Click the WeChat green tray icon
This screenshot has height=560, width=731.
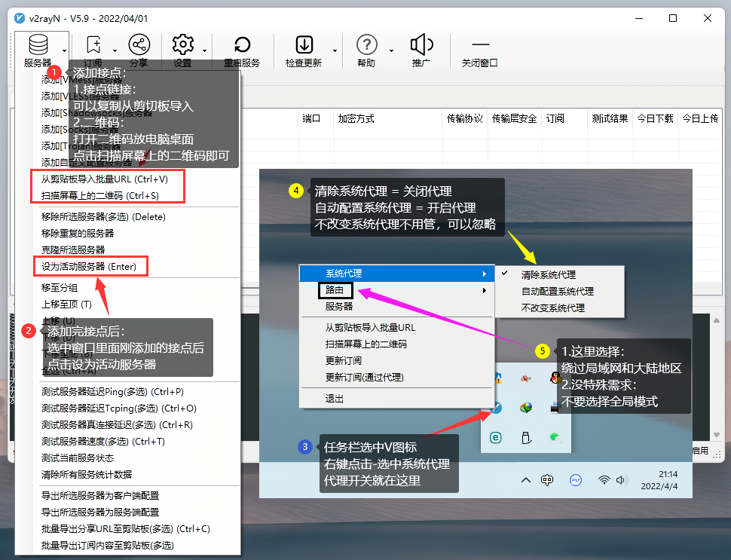(555, 437)
